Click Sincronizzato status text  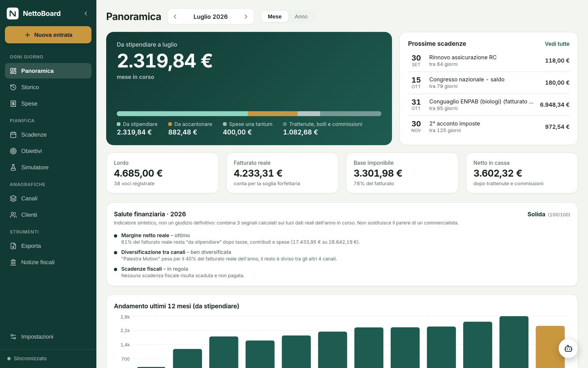(x=30, y=358)
